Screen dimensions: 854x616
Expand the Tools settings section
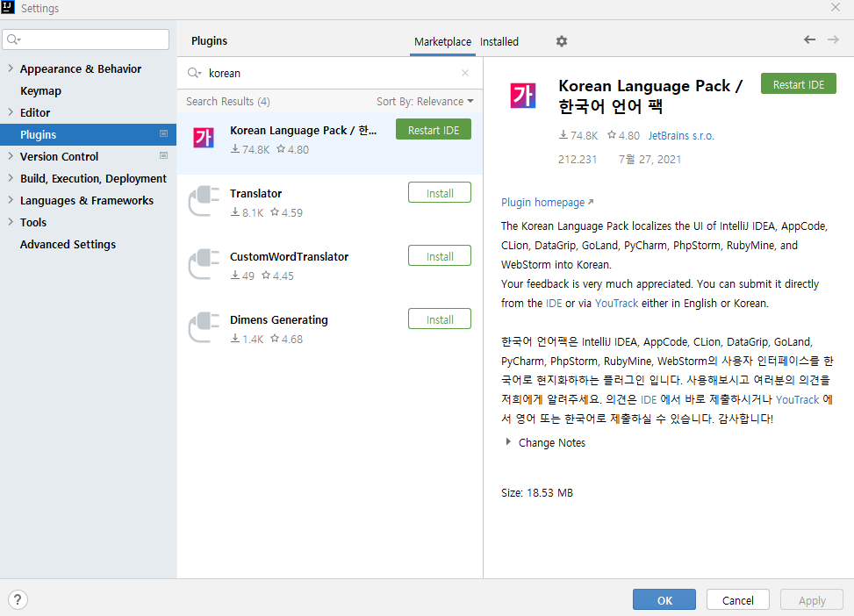click(x=11, y=221)
